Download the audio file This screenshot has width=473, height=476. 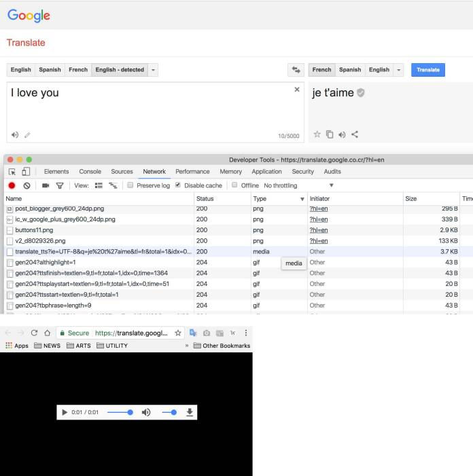click(190, 412)
